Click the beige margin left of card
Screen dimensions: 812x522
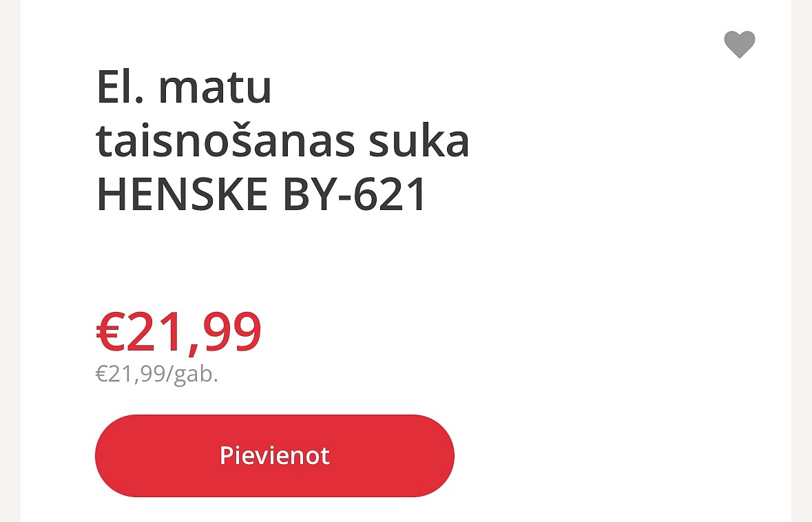10,261
